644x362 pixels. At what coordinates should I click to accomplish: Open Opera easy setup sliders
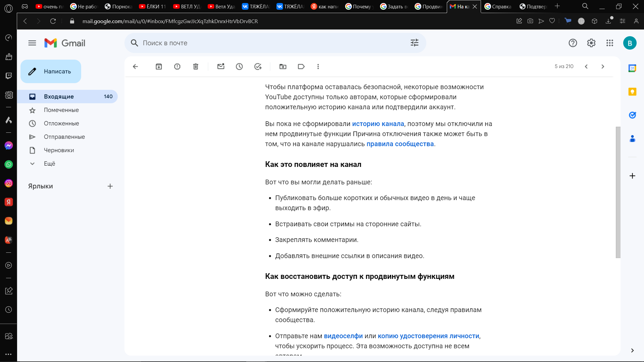point(623,21)
